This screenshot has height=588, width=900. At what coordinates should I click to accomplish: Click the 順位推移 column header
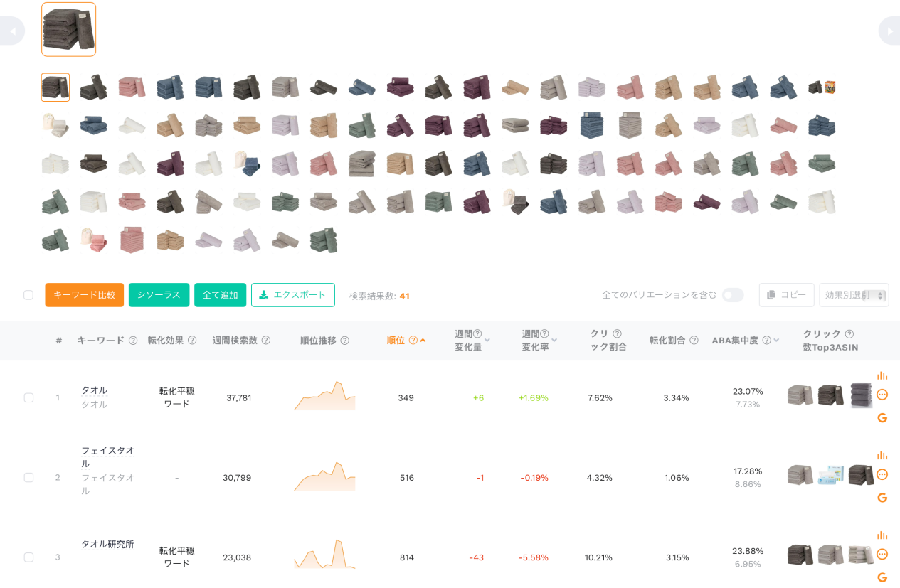point(319,341)
